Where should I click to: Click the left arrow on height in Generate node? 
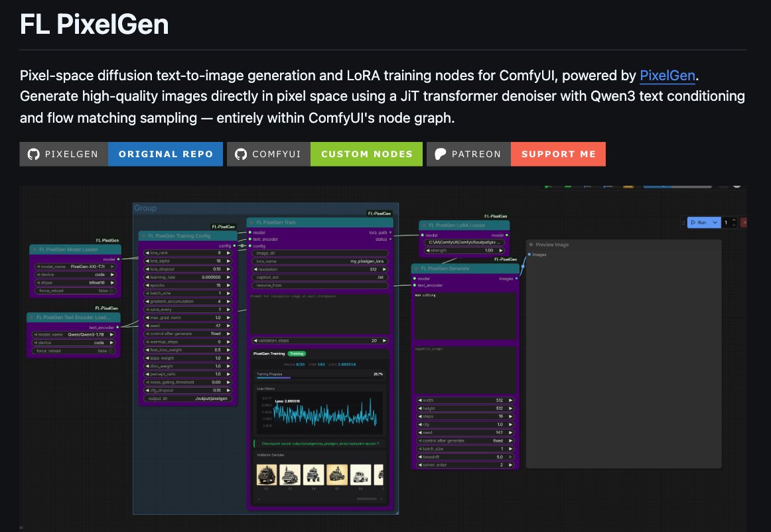coord(419,408)
